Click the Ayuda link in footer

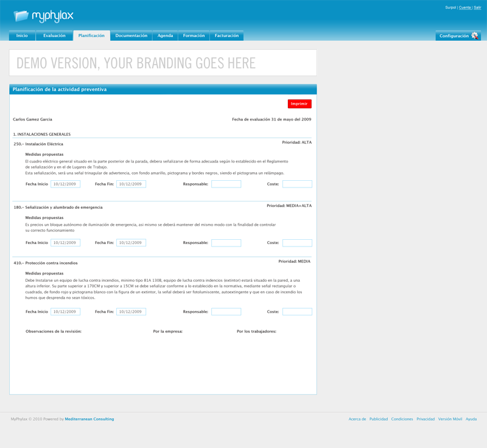click(471, 419)
